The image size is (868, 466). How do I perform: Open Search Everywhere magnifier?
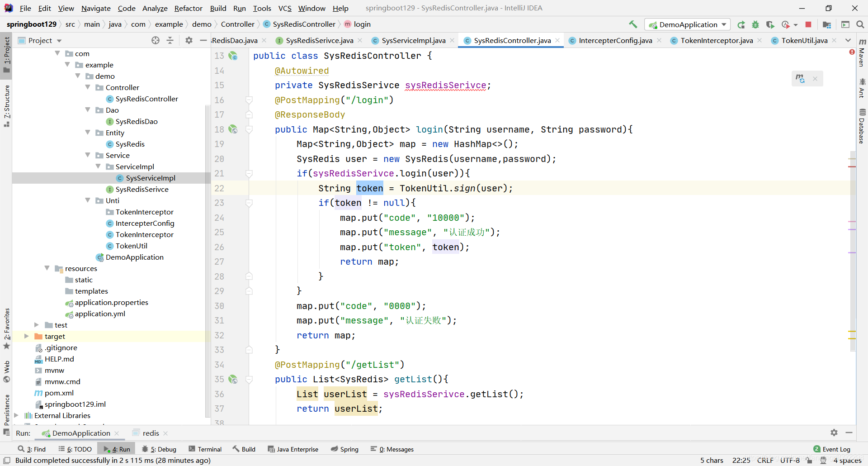[x=860, y=24]
